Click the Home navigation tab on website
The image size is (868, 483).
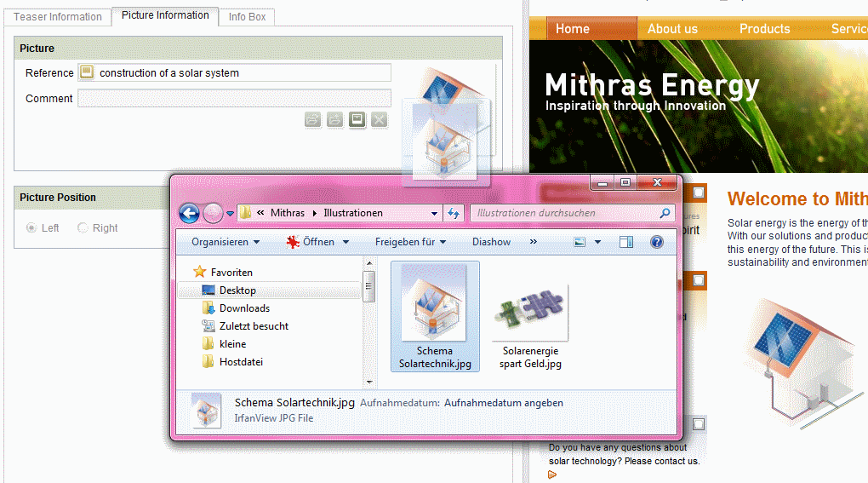(591, 29)
